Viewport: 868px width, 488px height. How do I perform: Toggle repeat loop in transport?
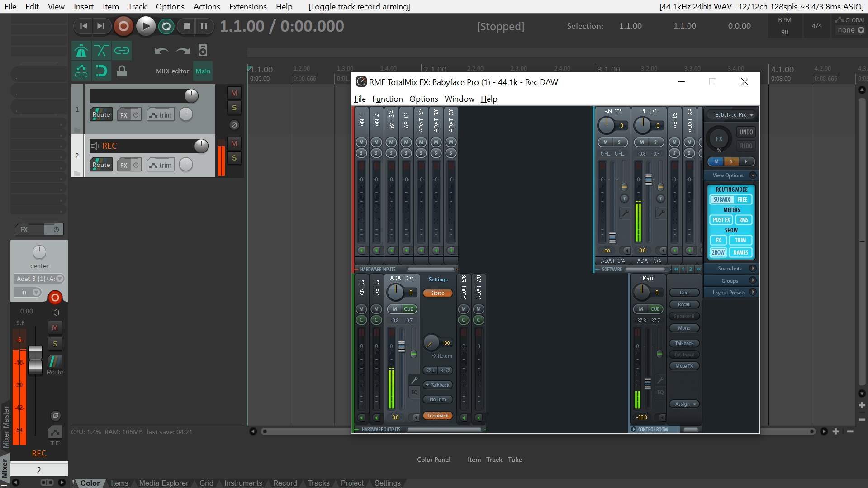coord(166,26)
